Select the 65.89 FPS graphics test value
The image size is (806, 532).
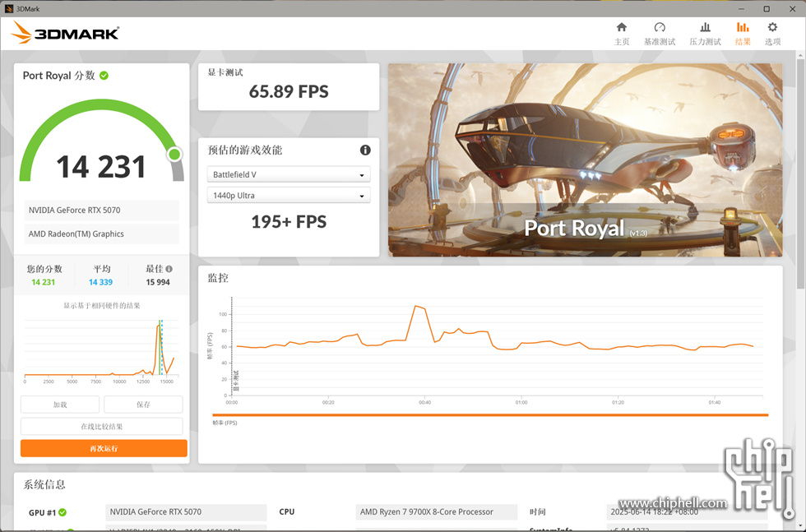289,91
